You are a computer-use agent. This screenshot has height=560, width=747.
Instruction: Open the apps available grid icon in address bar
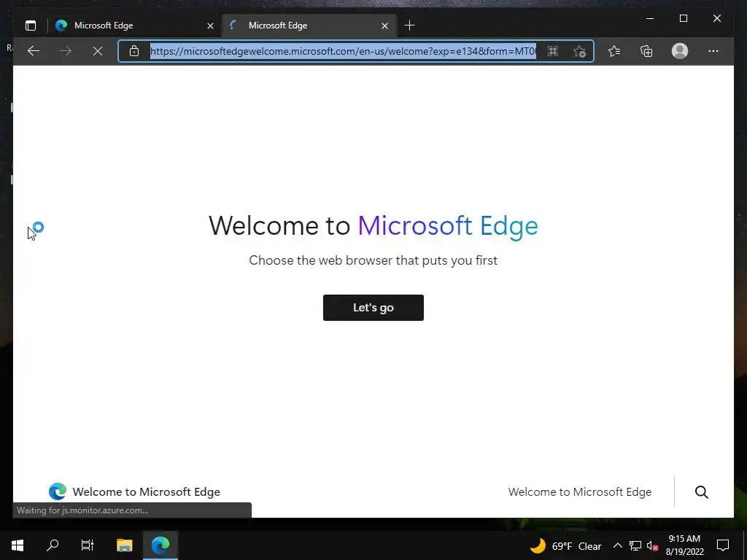click(x=553, y=51)
